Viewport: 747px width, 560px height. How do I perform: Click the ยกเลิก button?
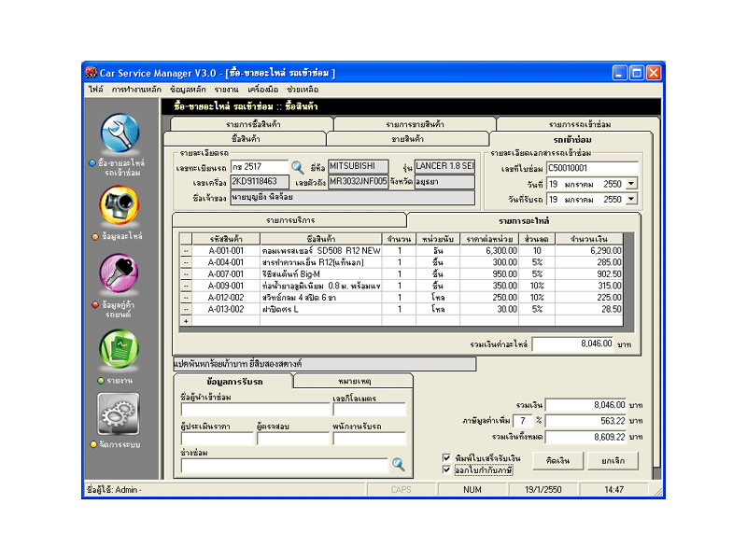coord(613,460)
